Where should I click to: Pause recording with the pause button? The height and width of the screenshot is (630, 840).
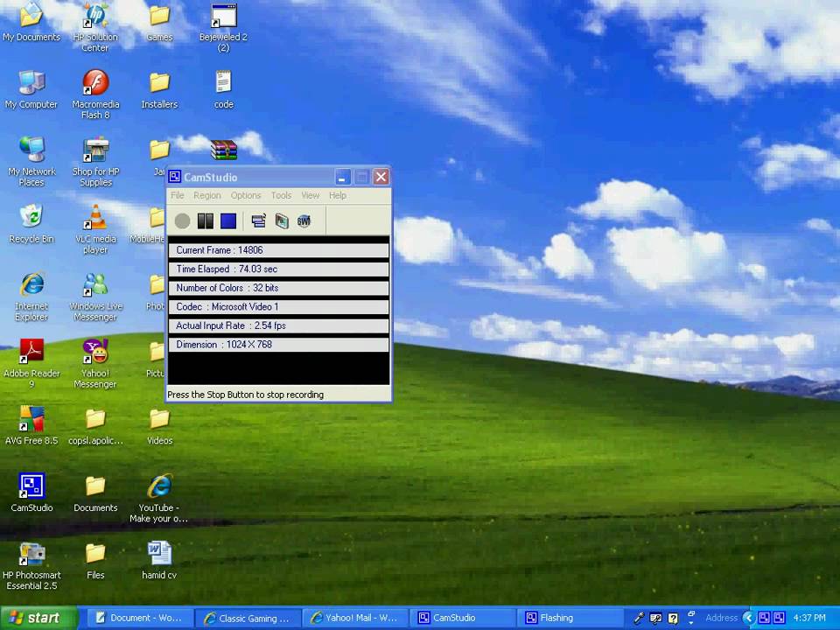point(205,220)
